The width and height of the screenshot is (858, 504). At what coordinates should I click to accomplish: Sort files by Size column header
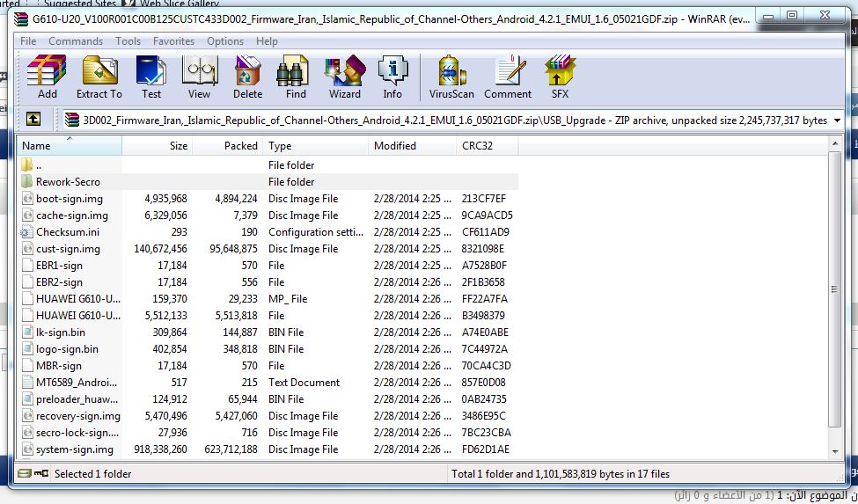157,145
